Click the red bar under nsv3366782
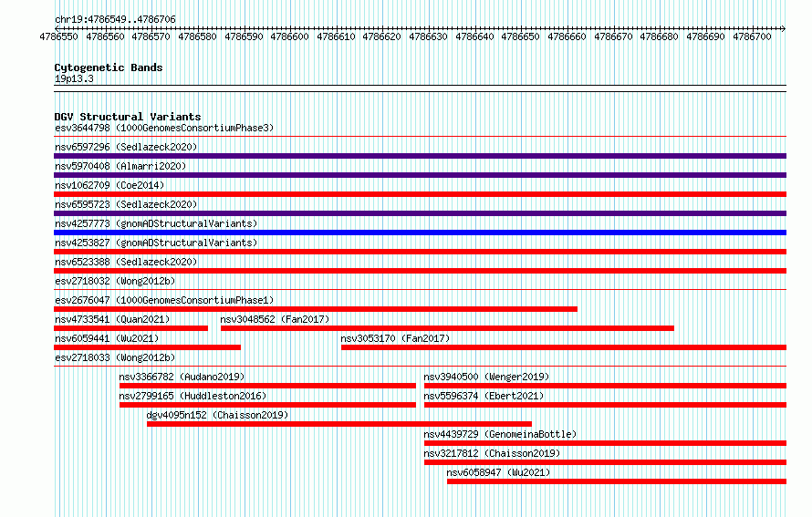Image resolution: width=812 pixels, height=517 pixels. click(x=267, y=386)
